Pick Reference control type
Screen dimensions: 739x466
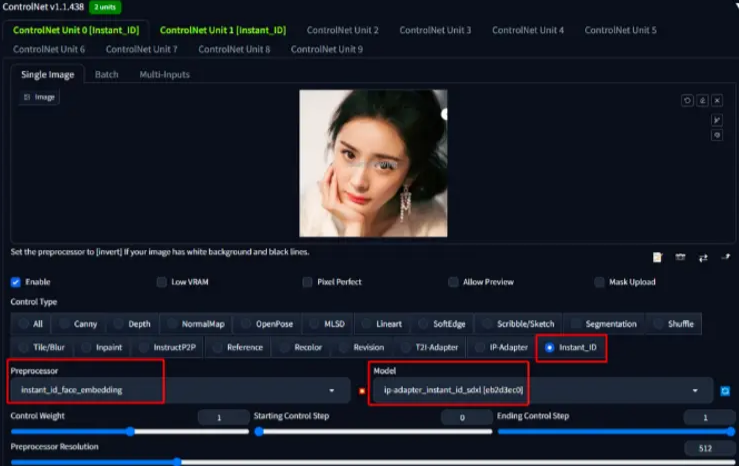[x=238, y=347]
